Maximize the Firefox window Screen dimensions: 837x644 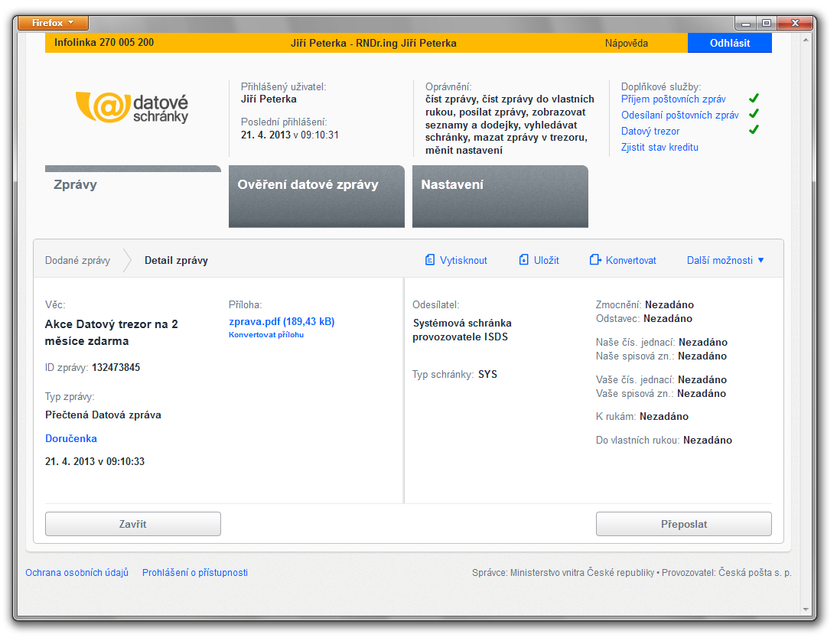[767, 23]
